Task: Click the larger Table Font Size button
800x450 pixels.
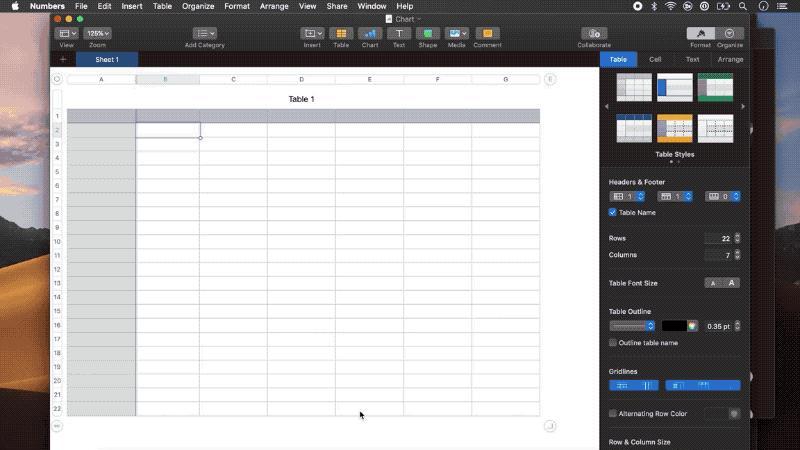Action: coord(731,283)
